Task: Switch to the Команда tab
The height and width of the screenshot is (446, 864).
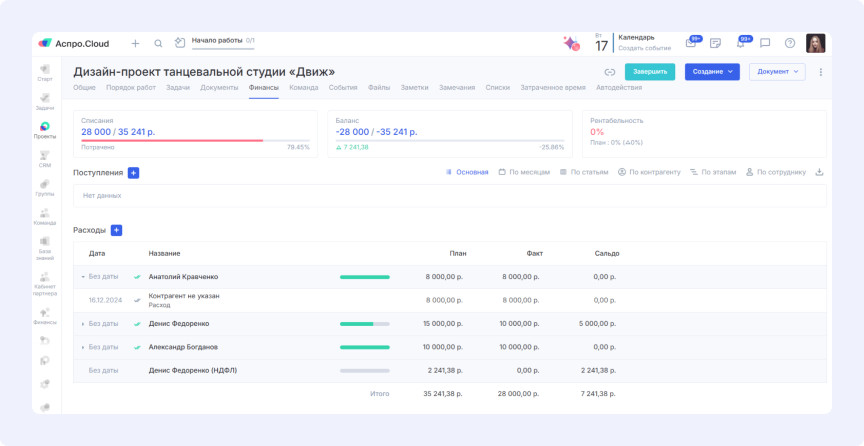Action: pos(304,88)
